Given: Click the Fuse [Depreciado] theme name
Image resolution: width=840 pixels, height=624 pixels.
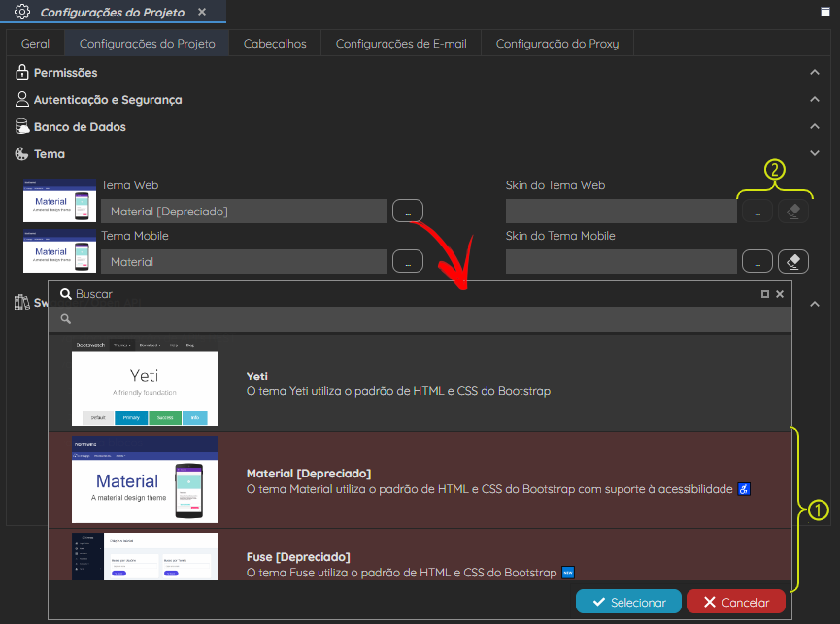Looking at the screenshot, I should [298, 557].
